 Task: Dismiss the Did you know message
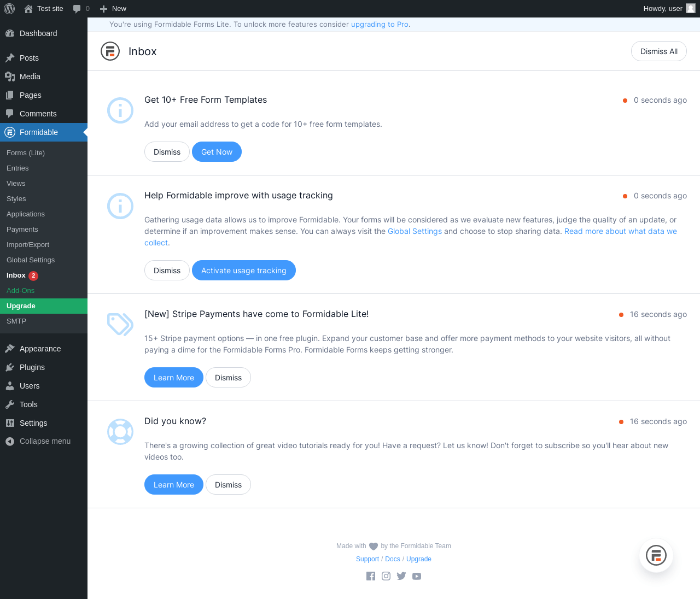pos(228,485)
